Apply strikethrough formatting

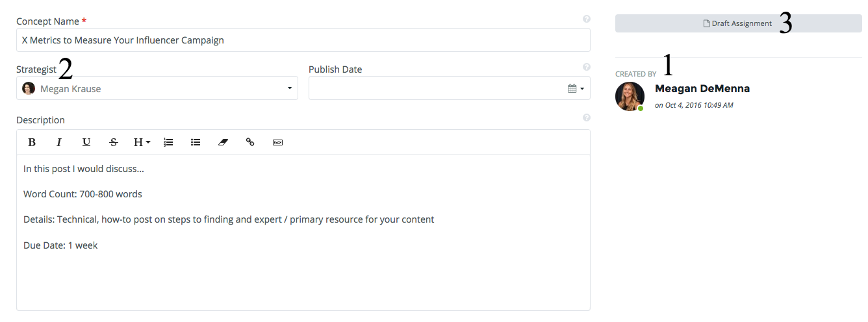114,142
